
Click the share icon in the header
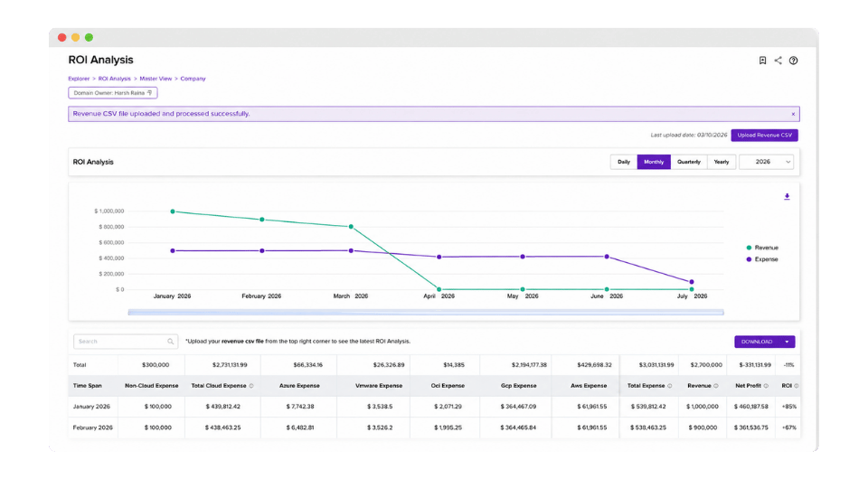pos(778,61)
